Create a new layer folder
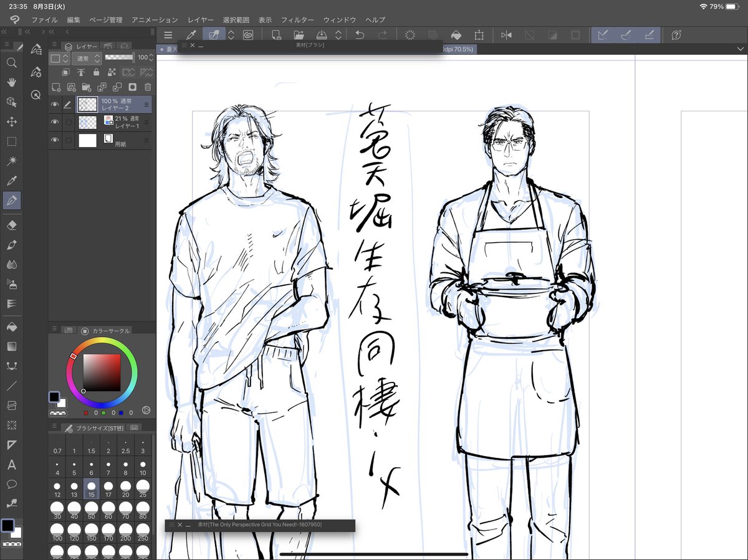 (x=86, y=87)
